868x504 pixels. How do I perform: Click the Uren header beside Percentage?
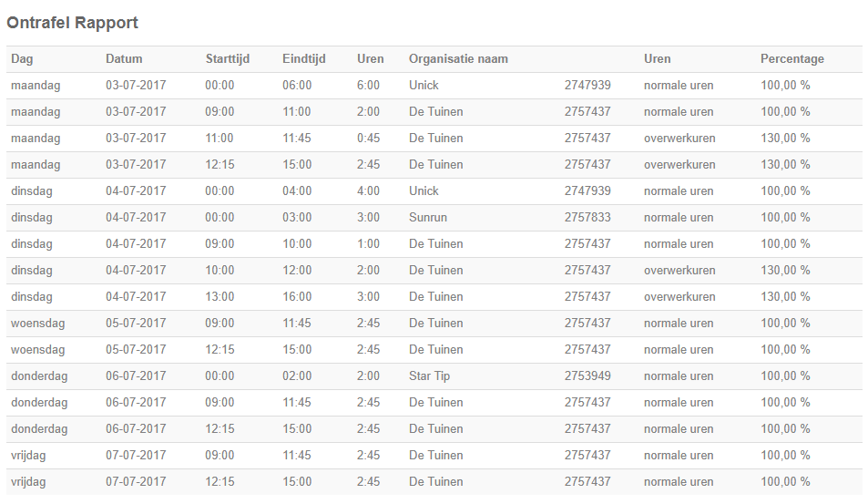[657, 58]
